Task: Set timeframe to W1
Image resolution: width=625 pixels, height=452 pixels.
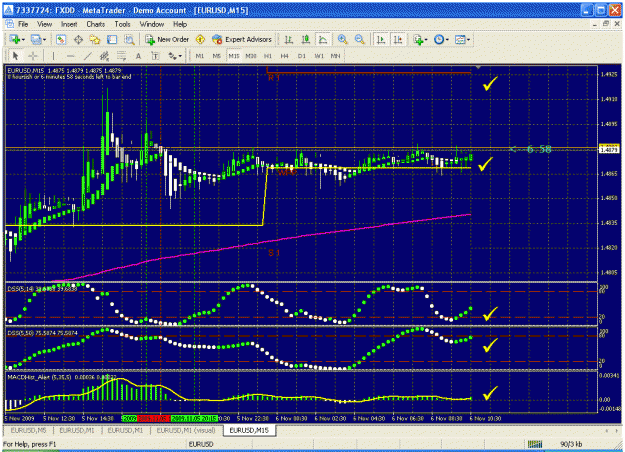Action: coord(319,56)
